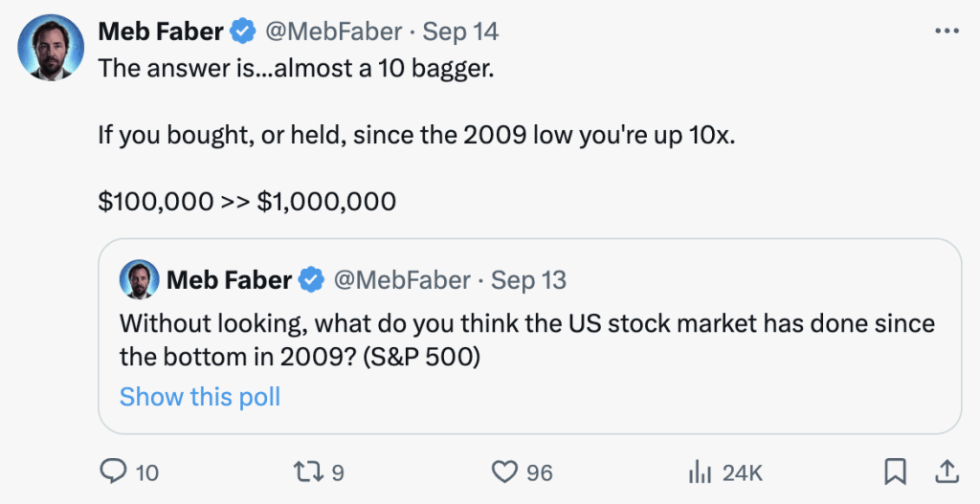Viewport: 980px width, 504px height.
Task: Click the reply speech bubble icon
Action: 113,472
